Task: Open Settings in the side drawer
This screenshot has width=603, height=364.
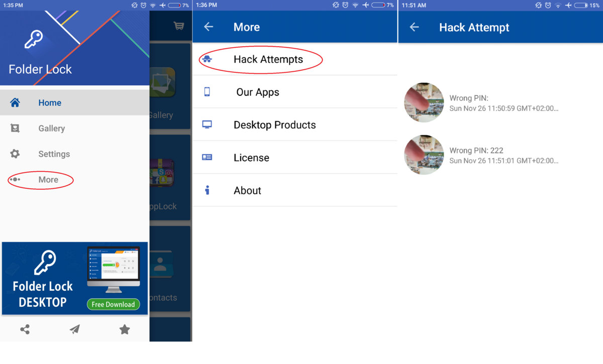Action: click(x=74, y=154)
